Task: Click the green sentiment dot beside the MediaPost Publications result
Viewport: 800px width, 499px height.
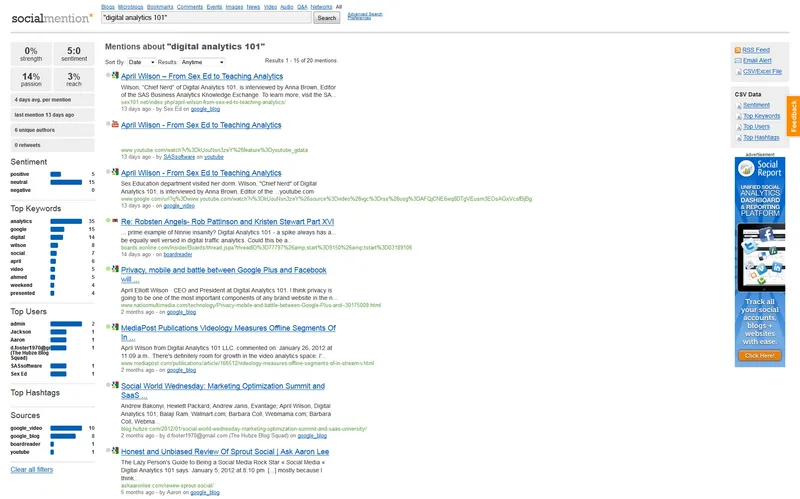Action: [x=108, y=327]
